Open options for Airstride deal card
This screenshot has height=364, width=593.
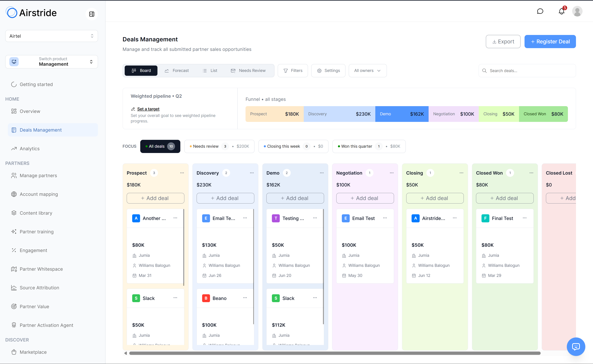pyautogui.click(x=455, y=218)
